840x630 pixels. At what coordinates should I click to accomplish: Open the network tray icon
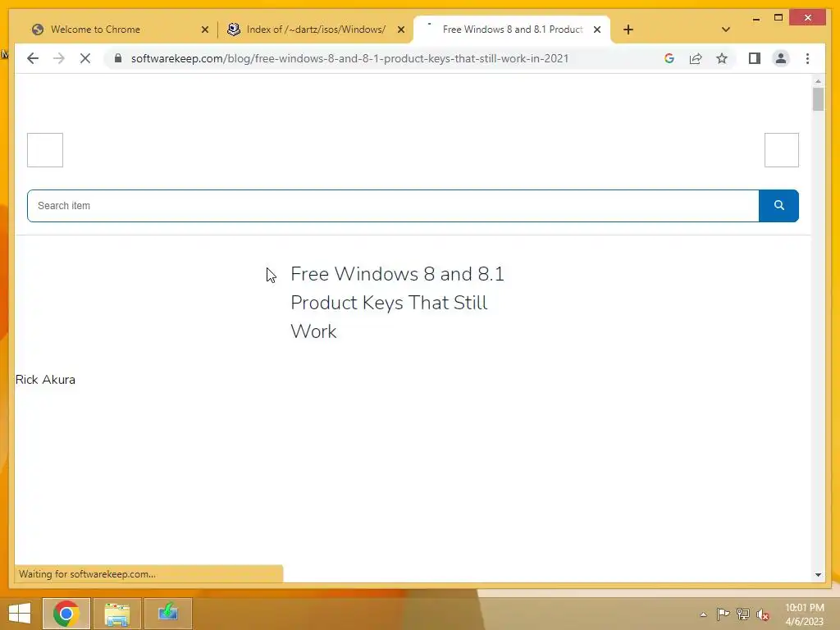pyautogui.click(x=743, y=614)
